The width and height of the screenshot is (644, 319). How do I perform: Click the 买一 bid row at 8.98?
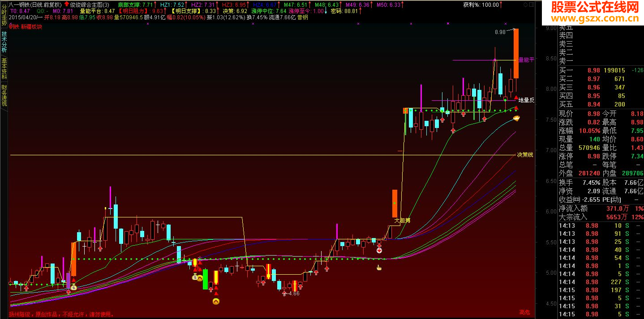point(601,70)
